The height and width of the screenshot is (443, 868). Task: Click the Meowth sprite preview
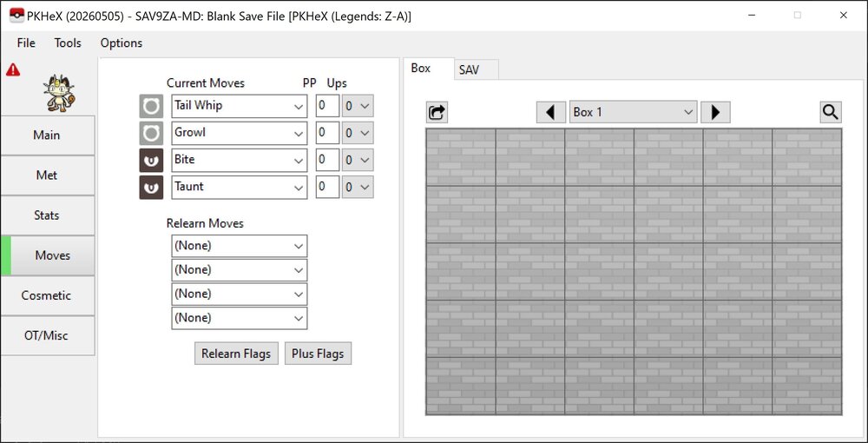click(x=59, y=93)
